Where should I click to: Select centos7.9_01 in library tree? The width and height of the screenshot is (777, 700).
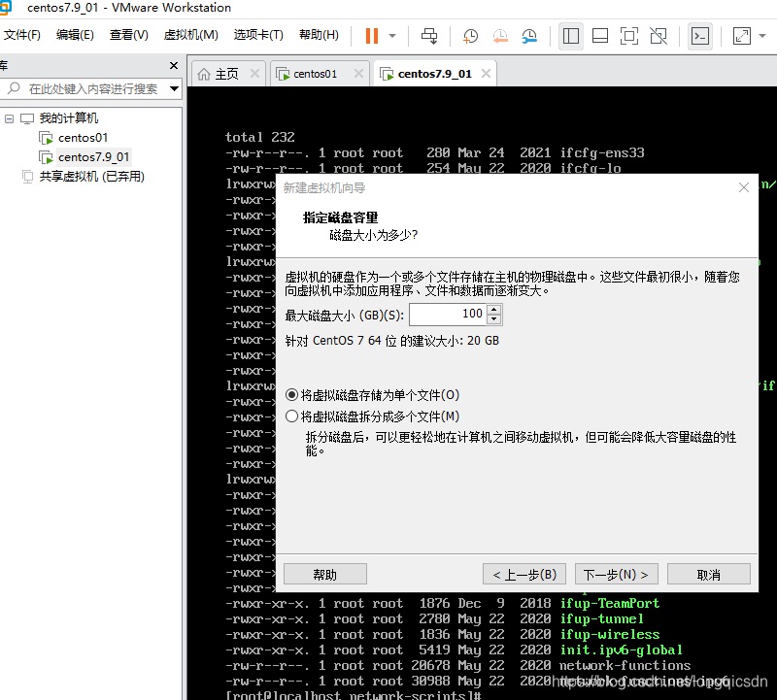[93, 157]
